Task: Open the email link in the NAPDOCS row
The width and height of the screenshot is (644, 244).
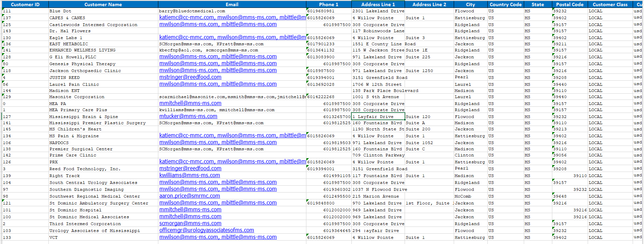Action: pyautogui.click(x=218, y=142)
